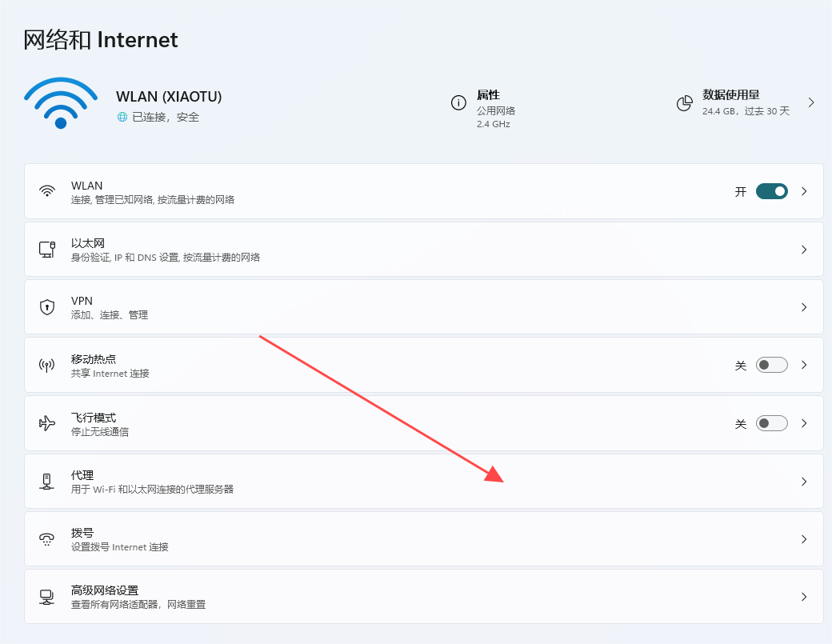
Task: Expand 高级网络设置 with its chevron
Action: (x=804, y=597)
